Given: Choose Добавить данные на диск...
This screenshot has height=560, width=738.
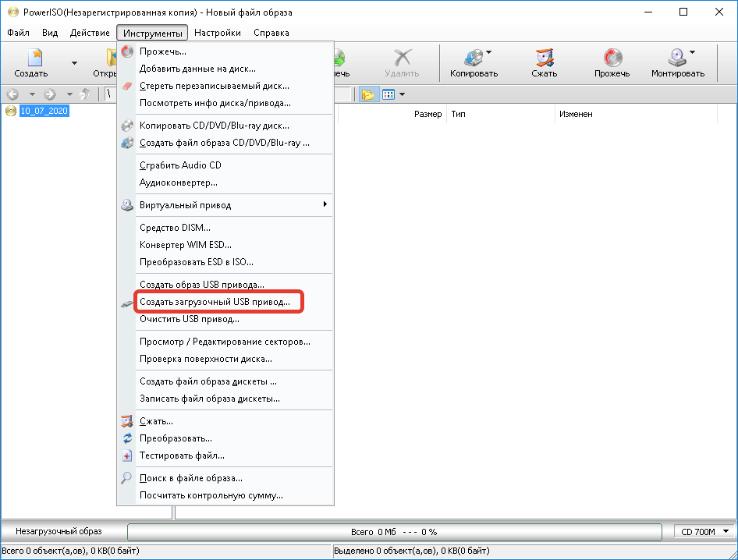Looking at the screenshot, I should tap(225, 69).
